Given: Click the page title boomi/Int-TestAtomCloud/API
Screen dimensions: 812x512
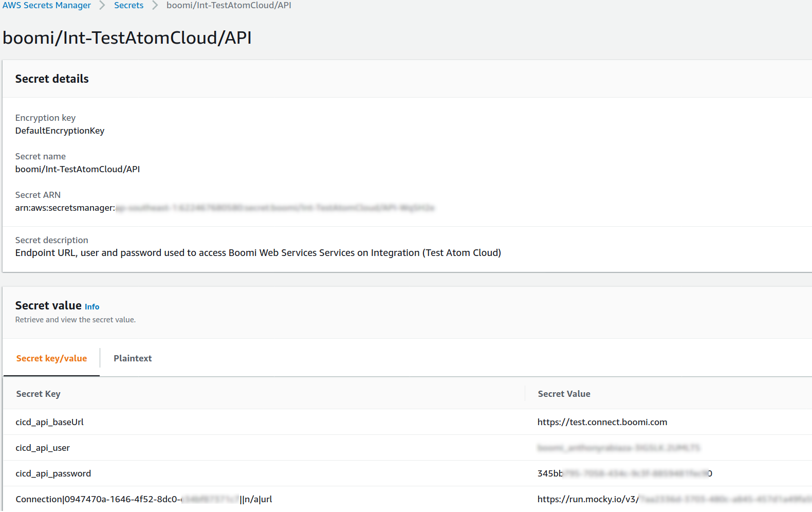Looking at the screenshot, I should click(x=127, y=38).
